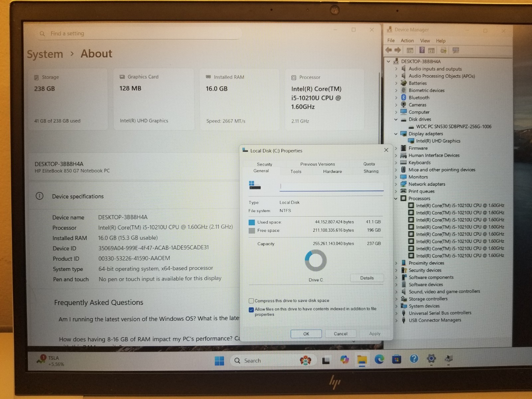Click the gray Free space color square
This screenshot has height=399, width=532.
pos(252,230)
